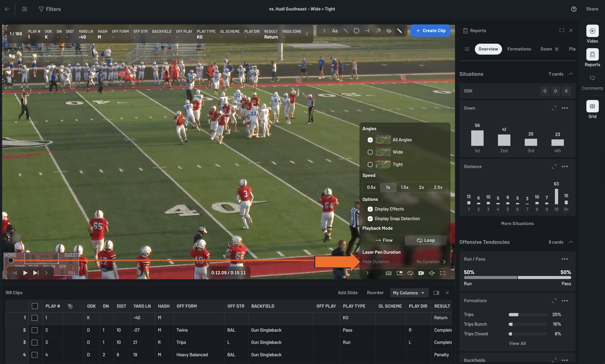Set playback speed to 1.5x
This screenshot has width=605, height=364.
click(404, 187)
